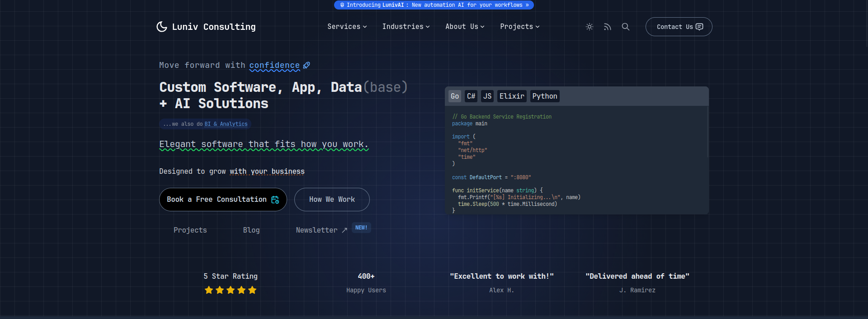Expand the Industries dropdown menu

coord(406,27)
